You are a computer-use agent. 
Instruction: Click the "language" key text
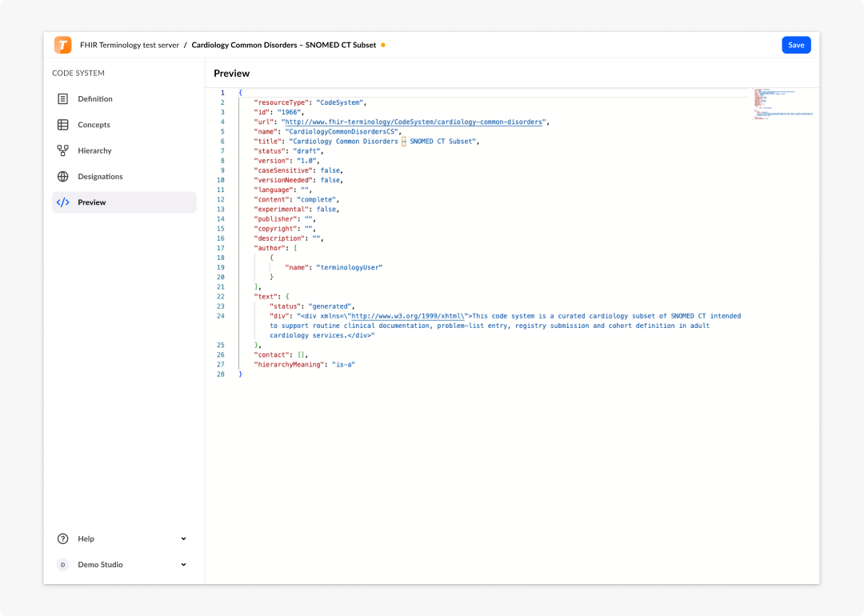coord(274,190)
